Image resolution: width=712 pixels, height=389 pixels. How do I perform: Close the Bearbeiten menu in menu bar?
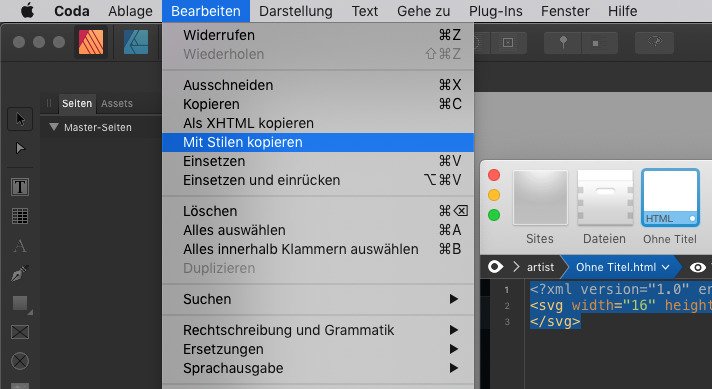(206, 11)
